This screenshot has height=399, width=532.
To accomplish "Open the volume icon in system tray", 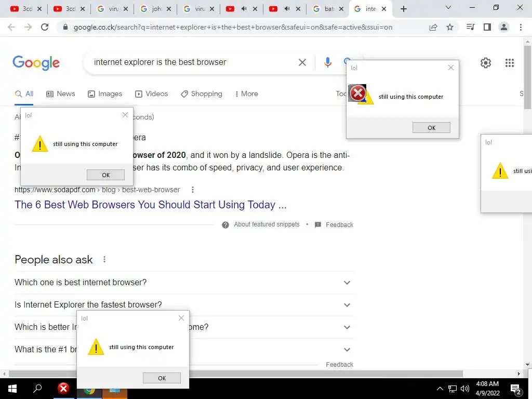I will 465,389.
